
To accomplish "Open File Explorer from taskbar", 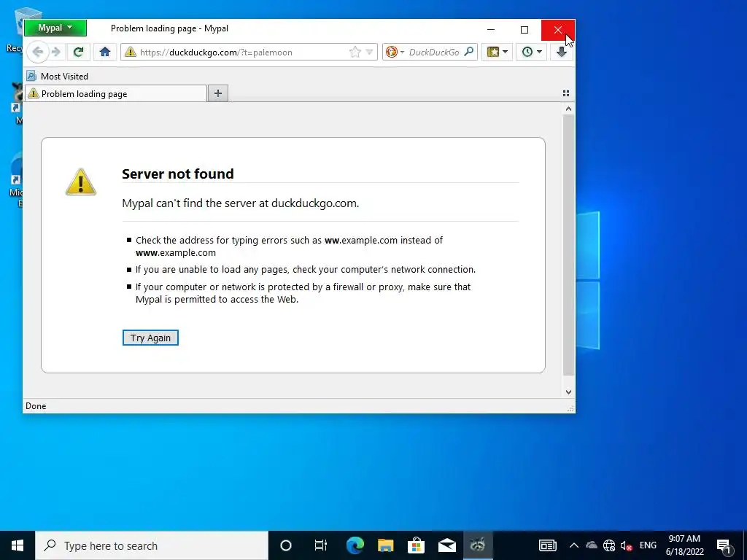I will pyautogui.click(x=386, y=545).
